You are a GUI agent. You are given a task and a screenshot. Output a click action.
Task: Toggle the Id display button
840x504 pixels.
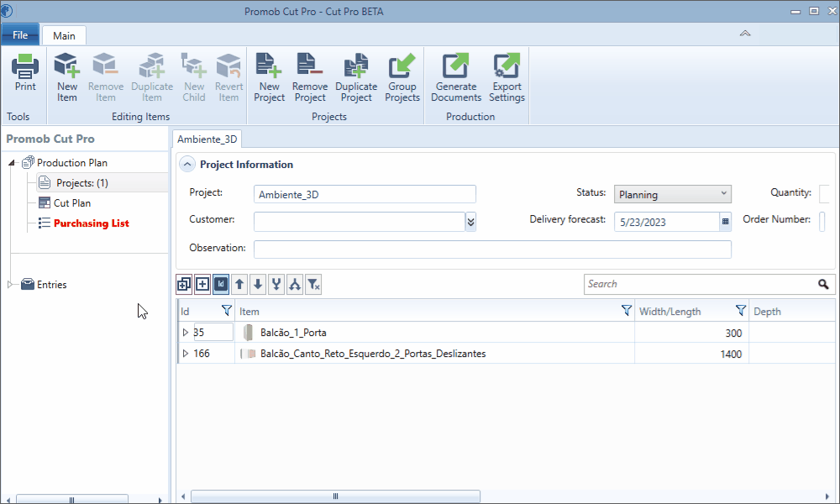tap(221, 285)
